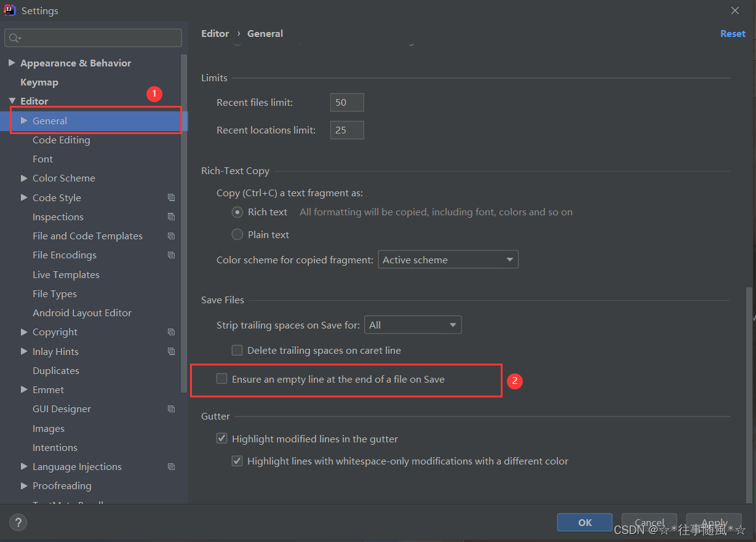
Task: Select File and Code Templates in the tree
Action: click(87, 236)
